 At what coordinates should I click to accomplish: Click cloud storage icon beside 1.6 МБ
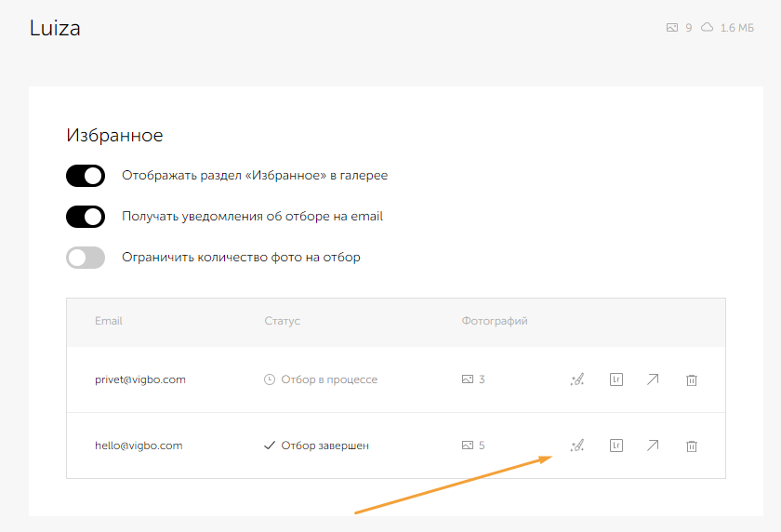click(x=707, y=27)
